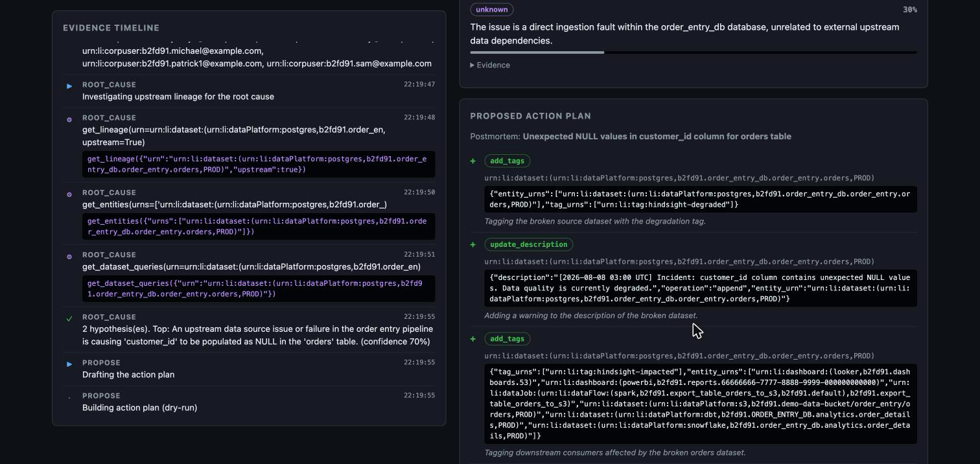Click the plus icon beside first add_tags action
This screenshot has height=464, width=980.
(x=473, y=161)
